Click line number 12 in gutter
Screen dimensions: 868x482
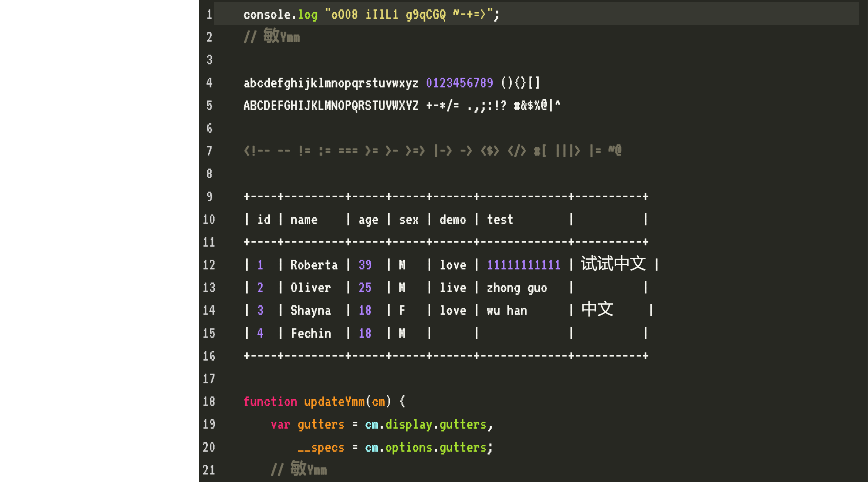click(209, 265)
